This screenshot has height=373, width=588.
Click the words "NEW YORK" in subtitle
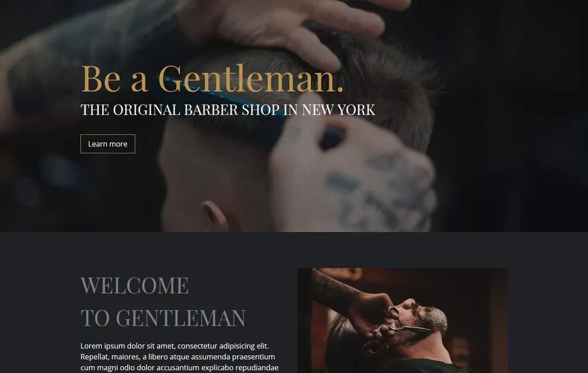(x=338, y=110)
